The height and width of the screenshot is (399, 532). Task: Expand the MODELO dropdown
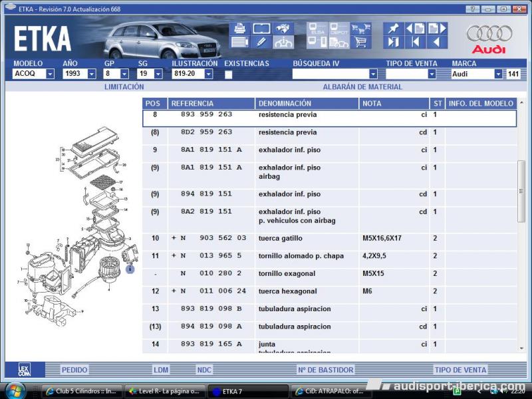point(51,74)
